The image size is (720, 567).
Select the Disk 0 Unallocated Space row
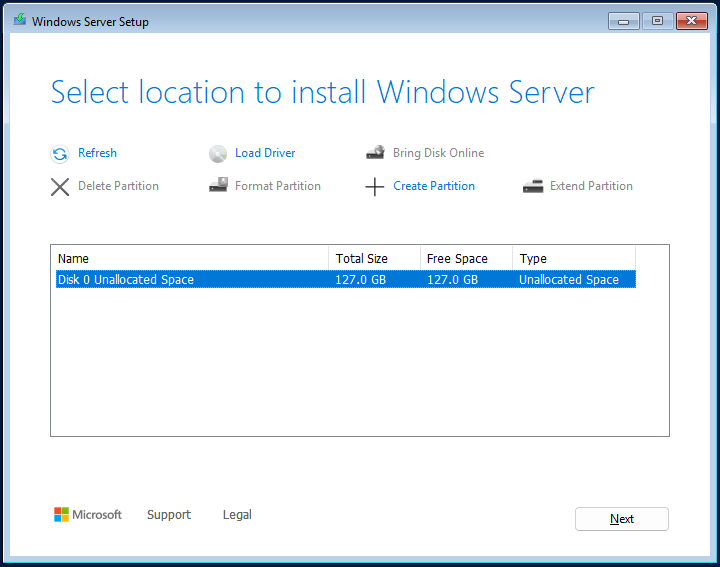tap(346, 280)
